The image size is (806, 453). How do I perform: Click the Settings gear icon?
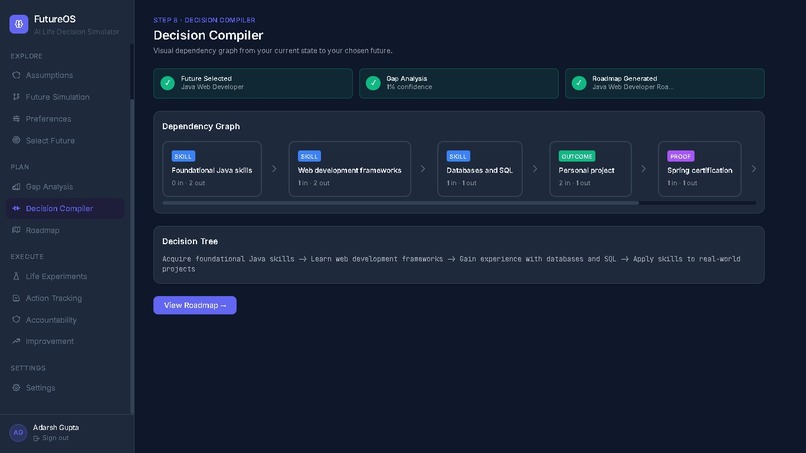point(16,388)
